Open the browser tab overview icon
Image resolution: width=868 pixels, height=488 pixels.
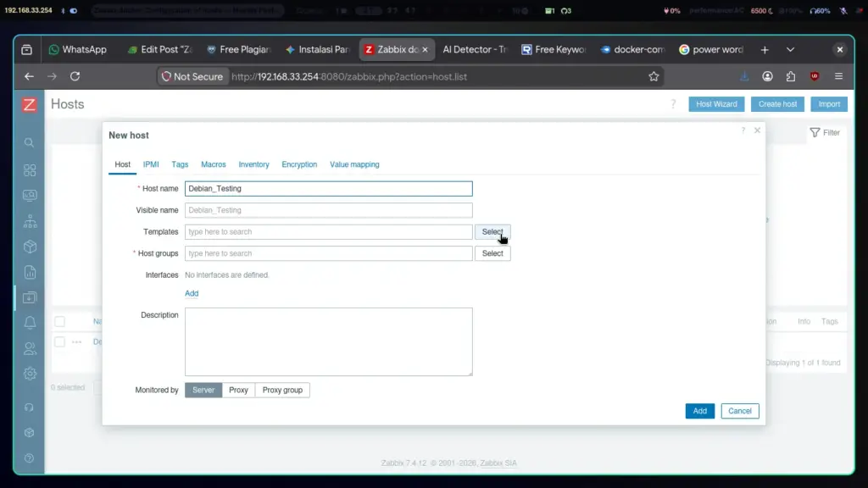(x=26, y=50)
